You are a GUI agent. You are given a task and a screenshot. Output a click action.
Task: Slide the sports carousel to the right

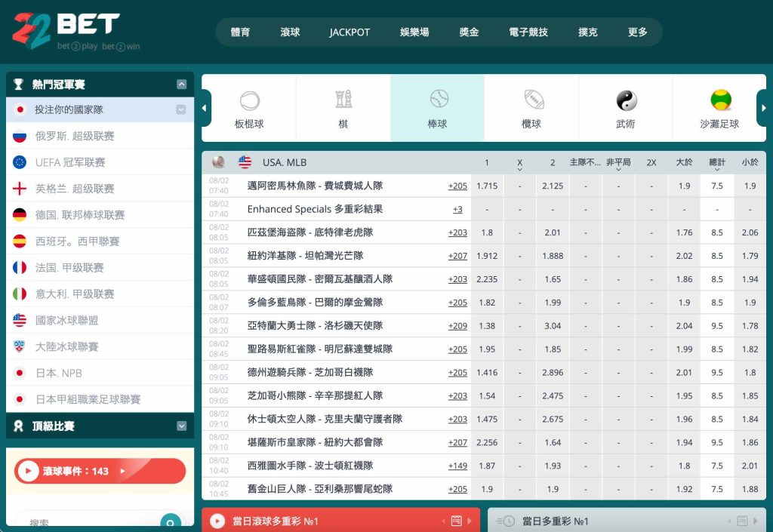coord(763,109)
